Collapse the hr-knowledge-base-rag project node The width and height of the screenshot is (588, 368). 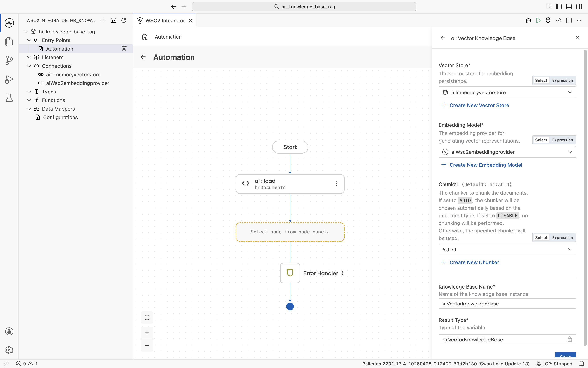(x=26, y=32)
